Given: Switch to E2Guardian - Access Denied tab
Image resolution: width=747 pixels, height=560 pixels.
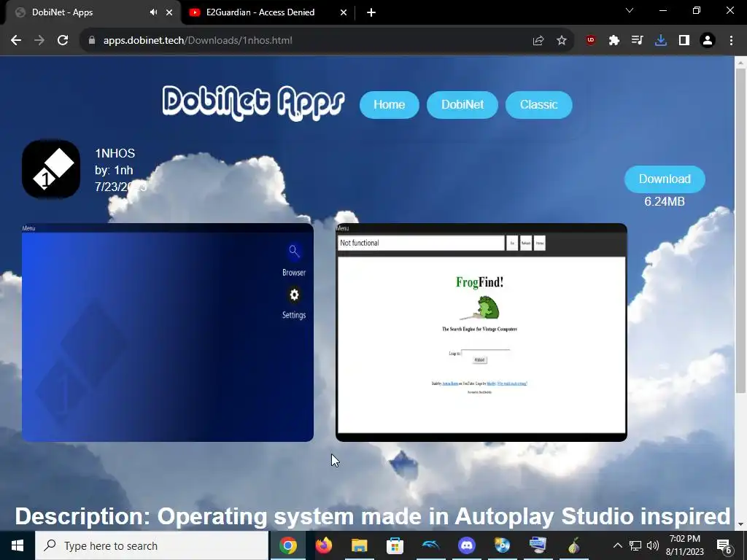Looking at the screenshot, I should tap(268, 12).
